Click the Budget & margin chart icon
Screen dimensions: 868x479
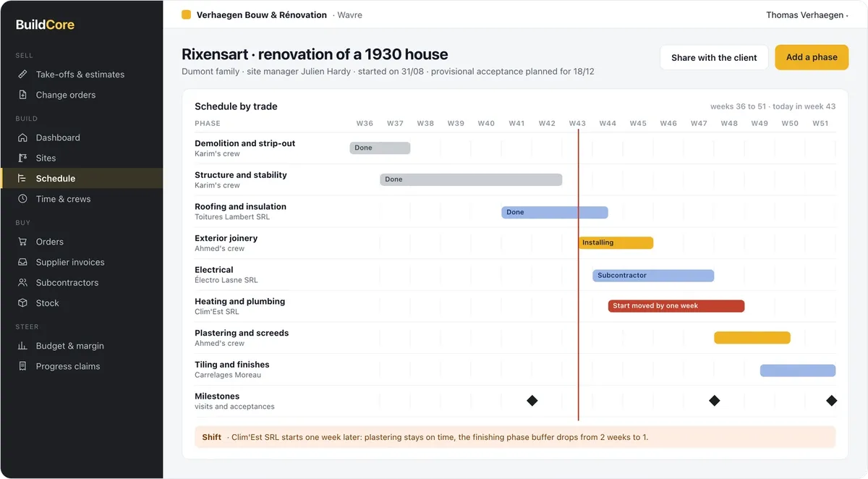pyautogui.click(x=22, y=346)
